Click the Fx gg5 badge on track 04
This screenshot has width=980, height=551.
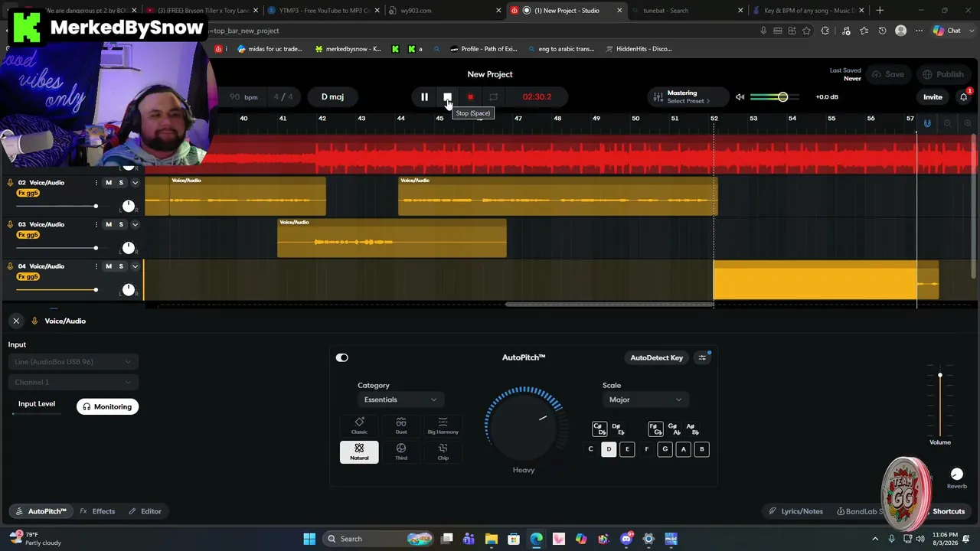(x=28, y=277)
